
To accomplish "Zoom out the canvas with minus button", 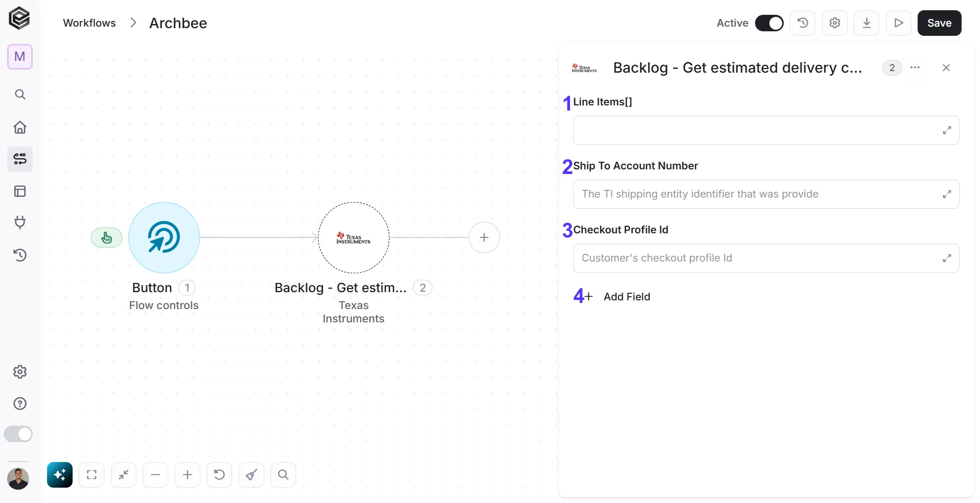I will point(155,475).
